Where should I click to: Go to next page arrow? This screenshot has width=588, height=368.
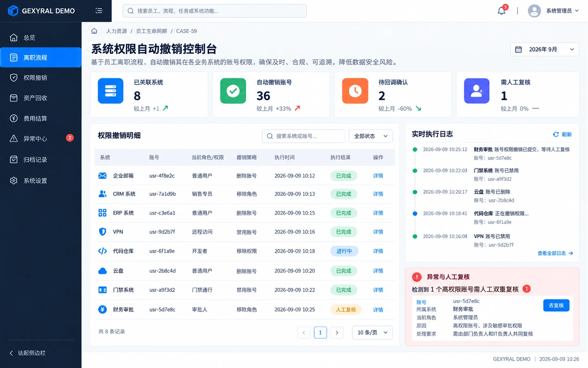coord(337,332)
